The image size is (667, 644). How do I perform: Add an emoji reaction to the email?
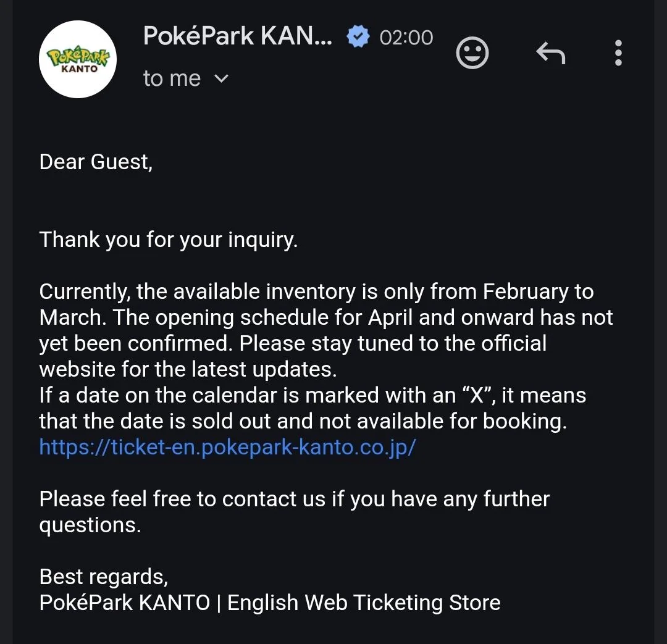472,54
